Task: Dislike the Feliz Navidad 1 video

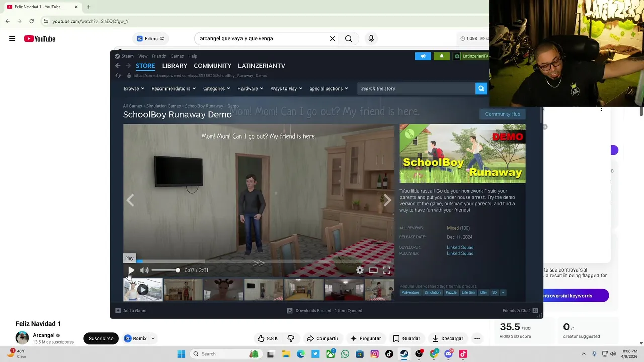Action: 290,338
